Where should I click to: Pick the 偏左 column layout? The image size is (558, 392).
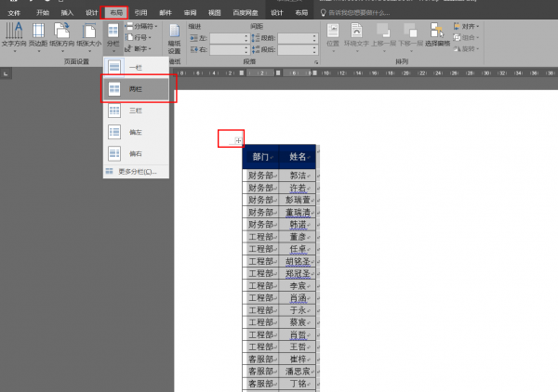135,131
